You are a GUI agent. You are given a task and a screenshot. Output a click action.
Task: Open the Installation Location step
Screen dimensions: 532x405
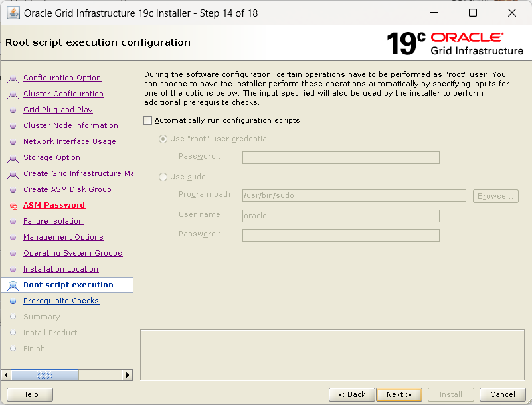coord(60,269)
